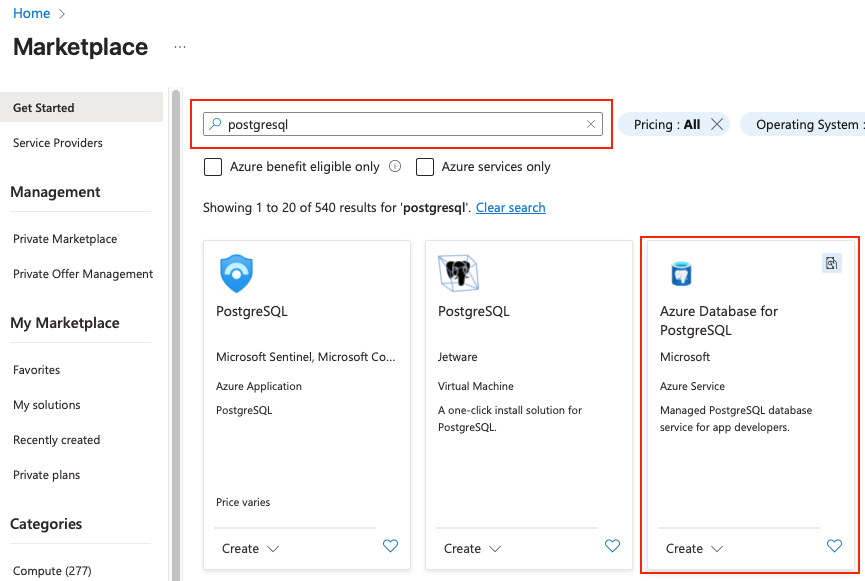
Task: Open Private Marketplace in sidebar
Action: (65, 239)
